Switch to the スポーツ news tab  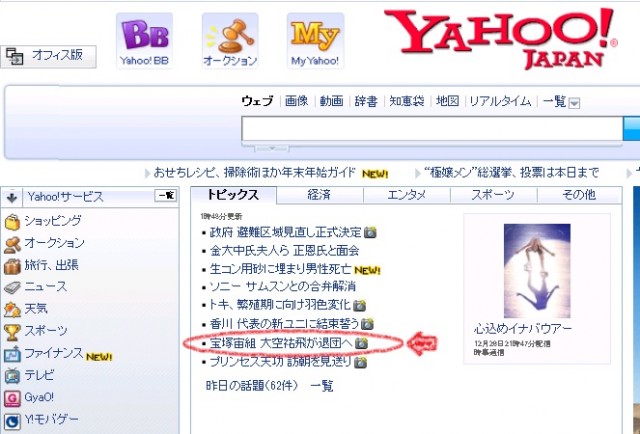(493, 195)
